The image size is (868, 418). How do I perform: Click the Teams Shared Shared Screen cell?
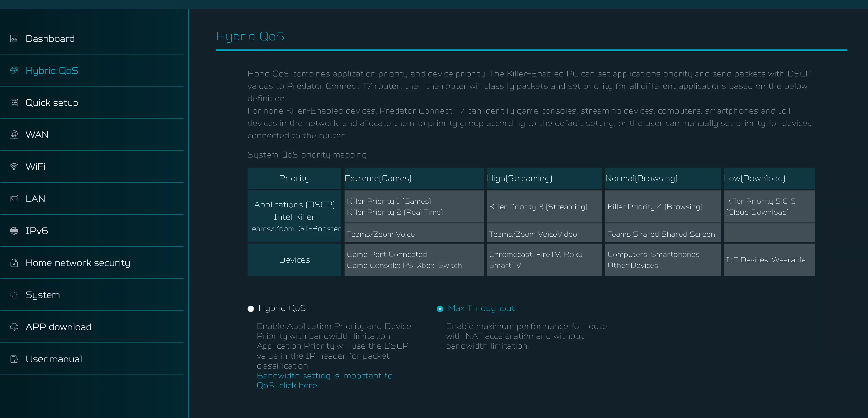click(x=663, y=233)
